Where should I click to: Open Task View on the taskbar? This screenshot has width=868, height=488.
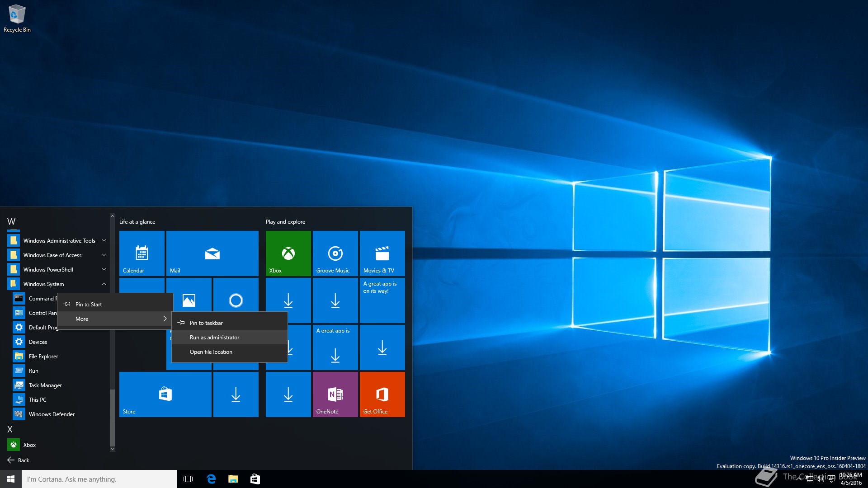pos(188,479)
